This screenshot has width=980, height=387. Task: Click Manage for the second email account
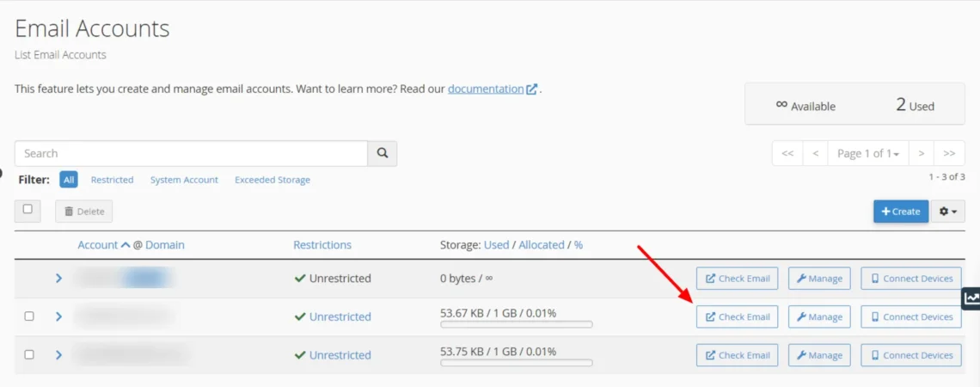[819, 317]
